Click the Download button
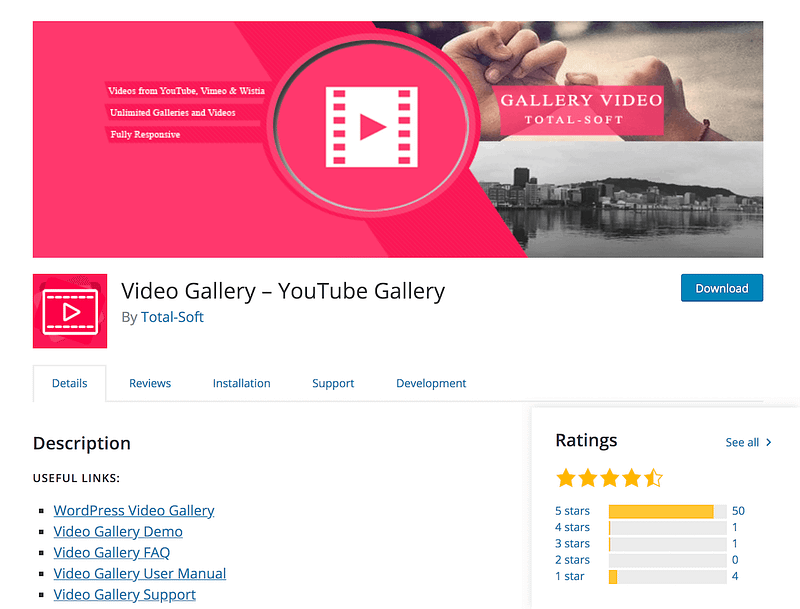Screen dimensions: 800x609 [x=722, y=288]
